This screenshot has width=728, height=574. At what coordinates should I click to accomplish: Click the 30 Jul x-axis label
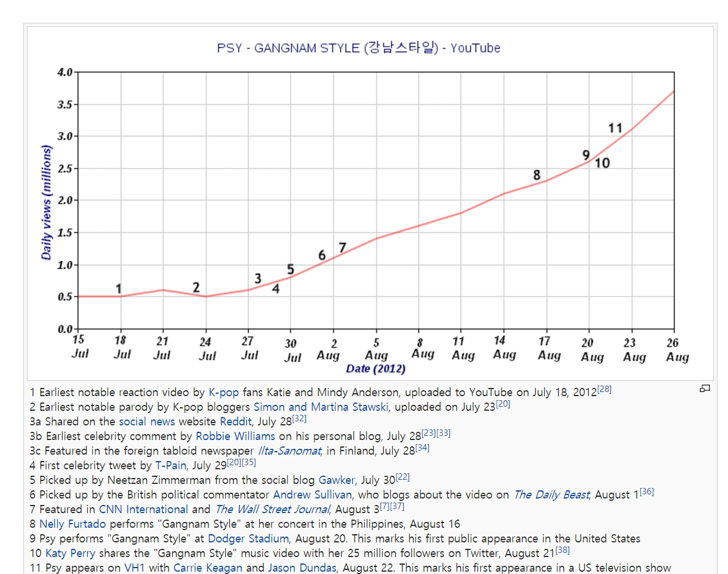coord(292,350)
